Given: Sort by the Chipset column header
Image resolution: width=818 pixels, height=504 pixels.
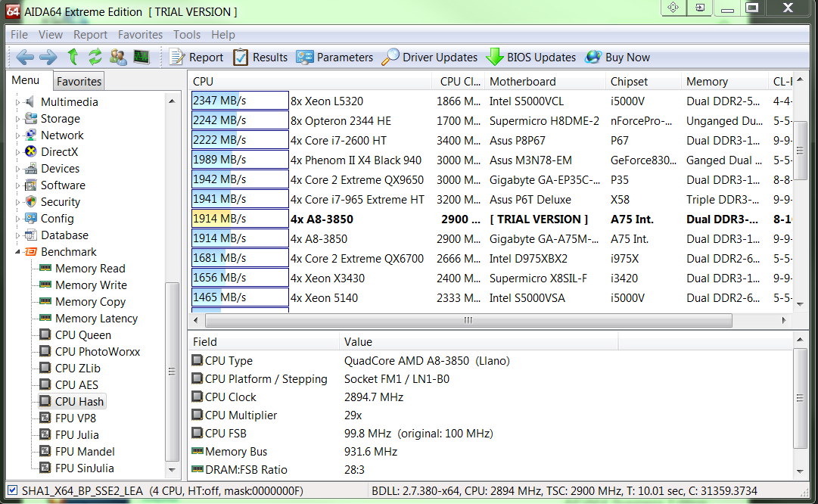Looking at the screenshot, I should [x=643, y=82].
